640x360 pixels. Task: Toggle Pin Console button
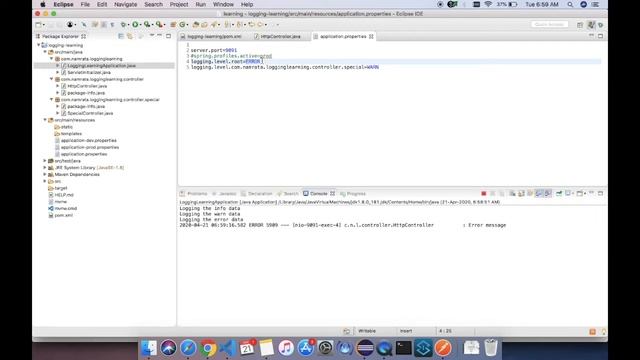pyautogui.click(x=559, y=193)
